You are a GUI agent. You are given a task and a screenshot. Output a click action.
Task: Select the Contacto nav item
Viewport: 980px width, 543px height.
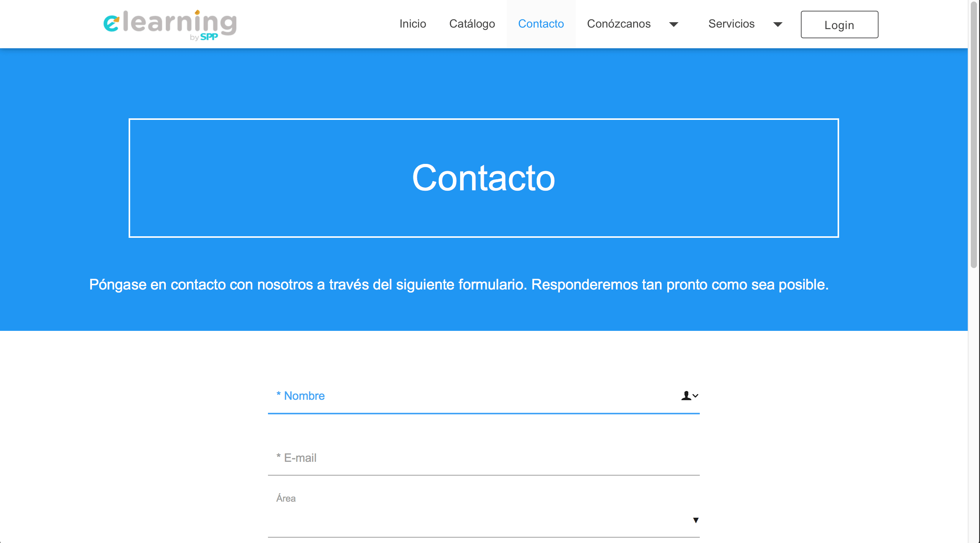coord(541,24)
